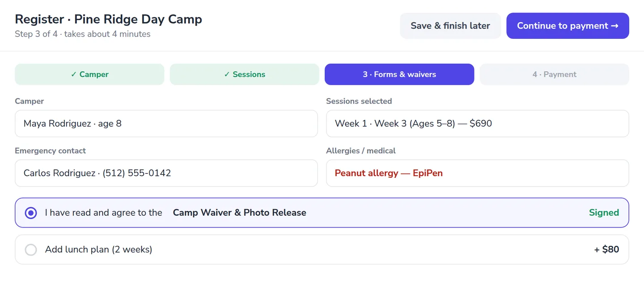Click the + $80 lunch plan price
The width and height of the screenshot is (644, 286).
[x=606, y=249]
